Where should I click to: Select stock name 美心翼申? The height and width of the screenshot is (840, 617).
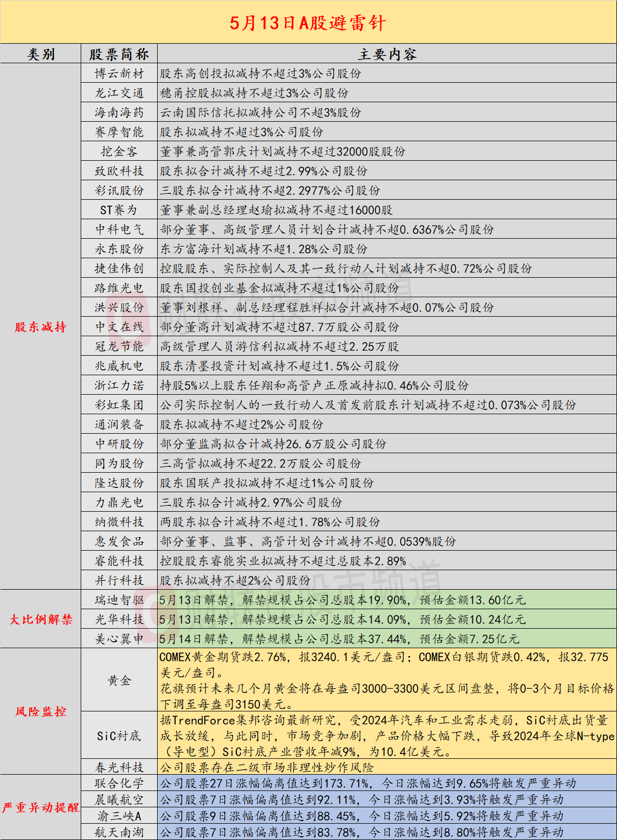tap(119, 639)
